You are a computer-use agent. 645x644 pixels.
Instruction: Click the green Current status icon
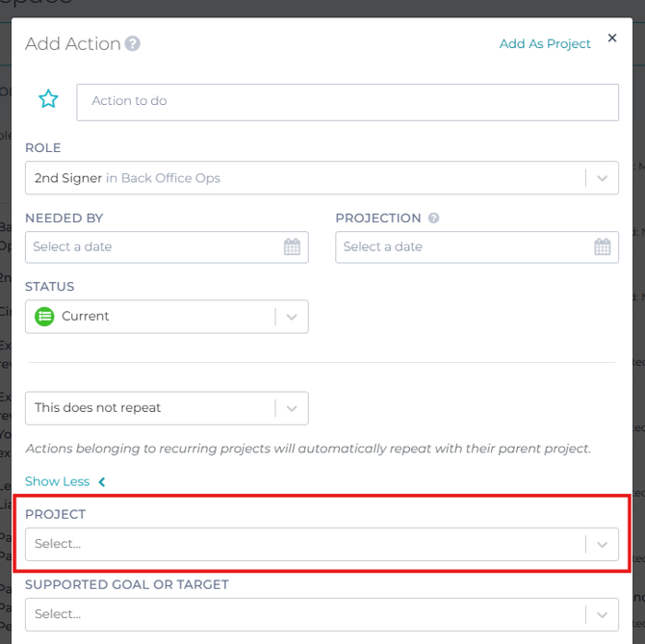click(x=44, y=316)
